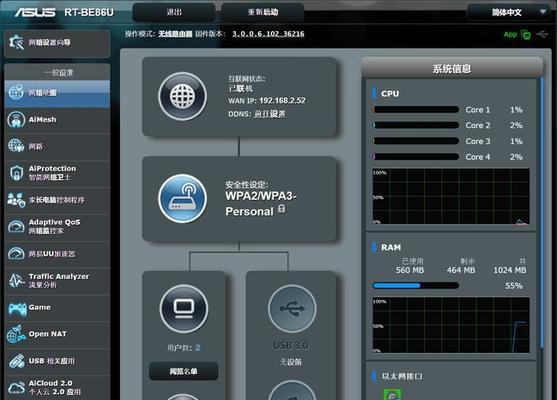Click the 一般设置 section header
The height and width of the screenshot is (400, 557).
57,72
